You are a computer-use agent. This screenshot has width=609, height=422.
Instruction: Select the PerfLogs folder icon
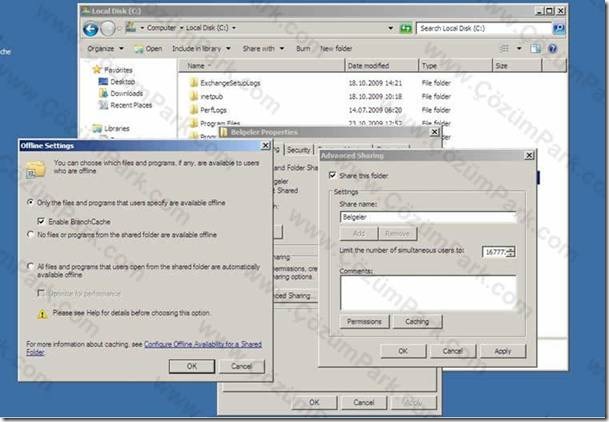pyautogui.click(x=193, y=109)
